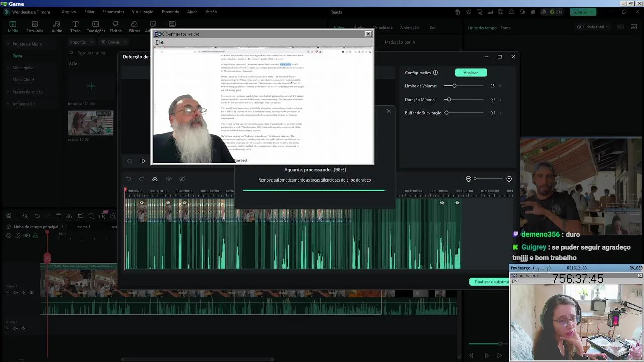Click the hide segments crossed-eye icon in dialog

pos(182,179)
